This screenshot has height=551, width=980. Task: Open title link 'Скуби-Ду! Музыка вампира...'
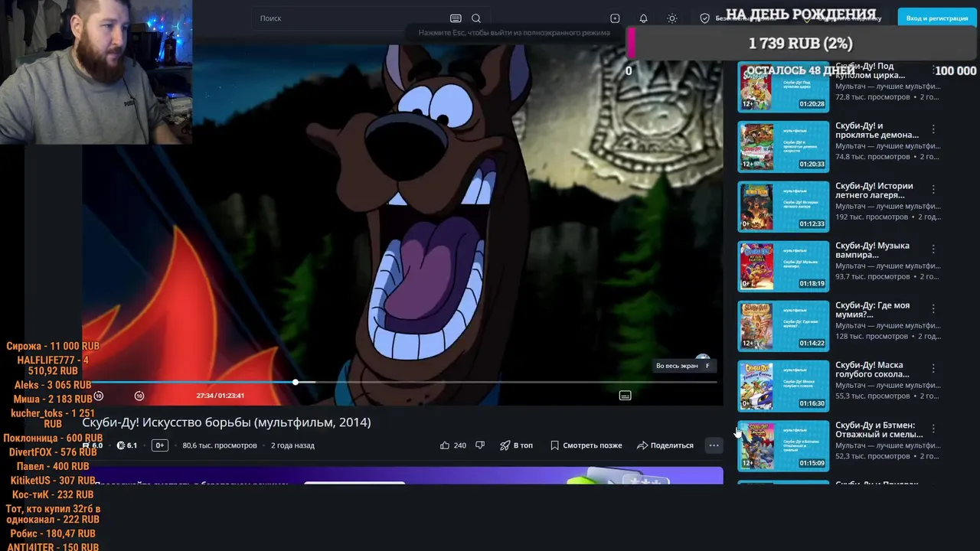point(873,249)
